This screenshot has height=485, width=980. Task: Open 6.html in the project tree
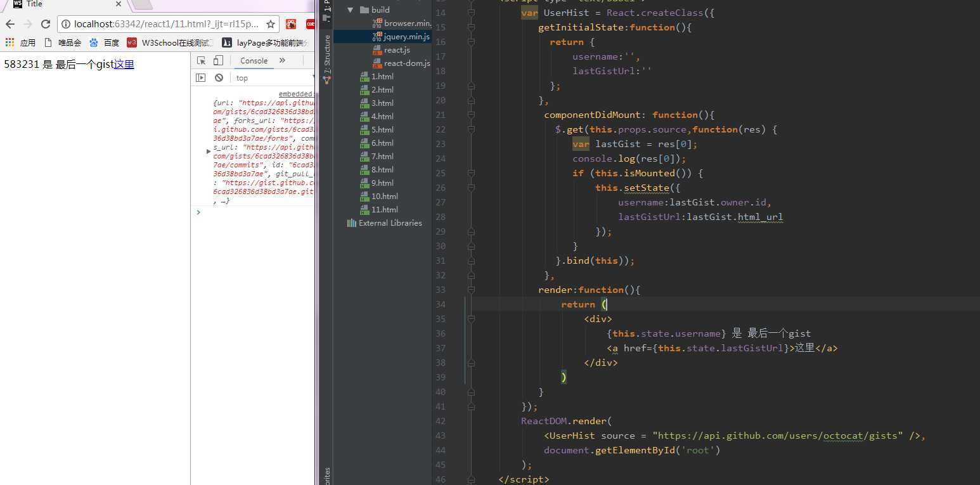(x=377, y=143)
